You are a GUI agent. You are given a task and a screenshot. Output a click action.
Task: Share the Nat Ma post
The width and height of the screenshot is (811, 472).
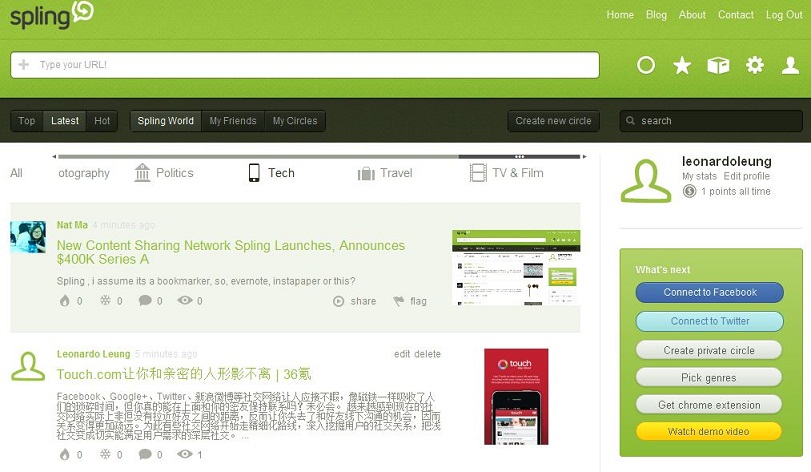tap(354, 301)
